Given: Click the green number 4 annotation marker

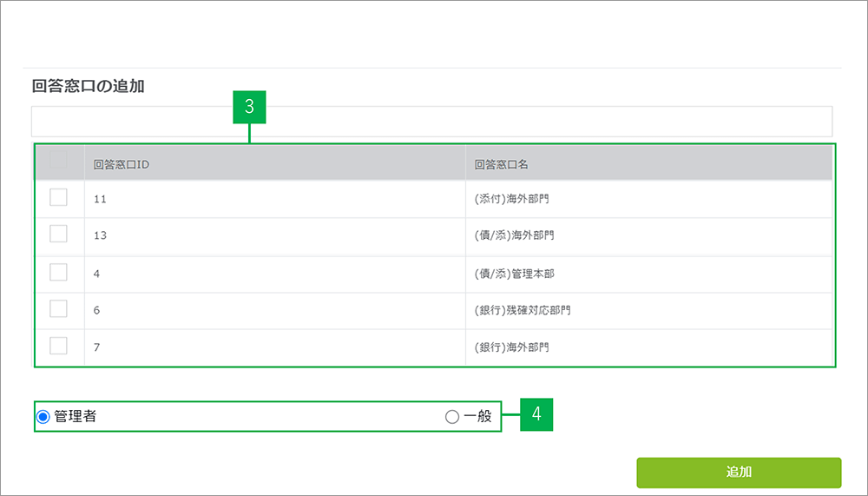Looking at the screenshot, I should 536,415.
